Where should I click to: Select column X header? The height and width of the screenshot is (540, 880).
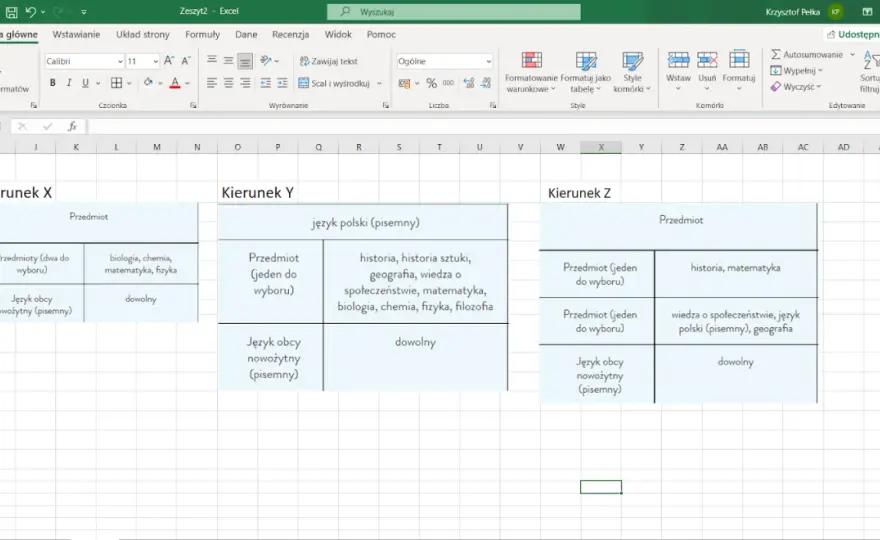[x=601, y=147]
